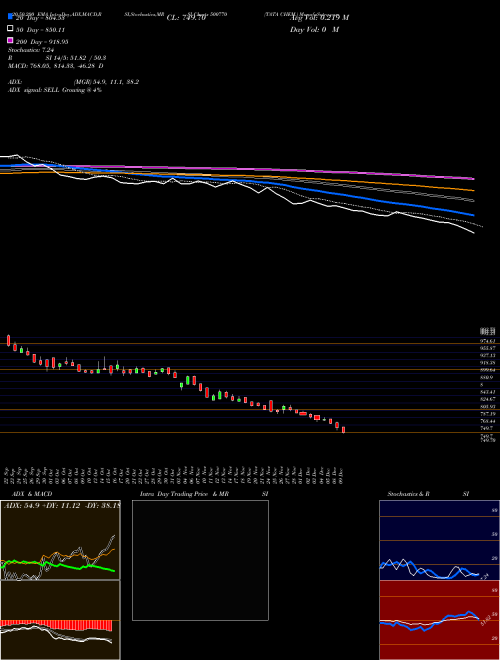This screenshot has width=500, height=660.
Task: Click the Intra Day Trading Price & MRSI title
Action: 204,494
